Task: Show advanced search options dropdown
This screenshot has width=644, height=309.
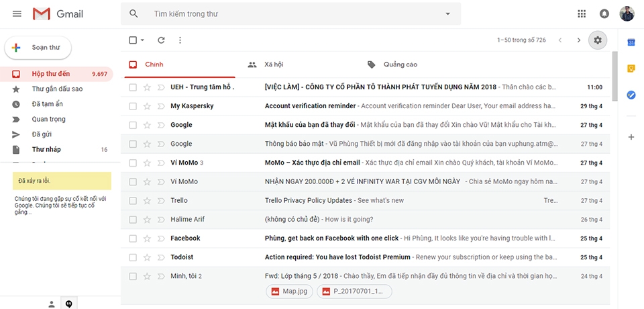Action: (447, 14)
